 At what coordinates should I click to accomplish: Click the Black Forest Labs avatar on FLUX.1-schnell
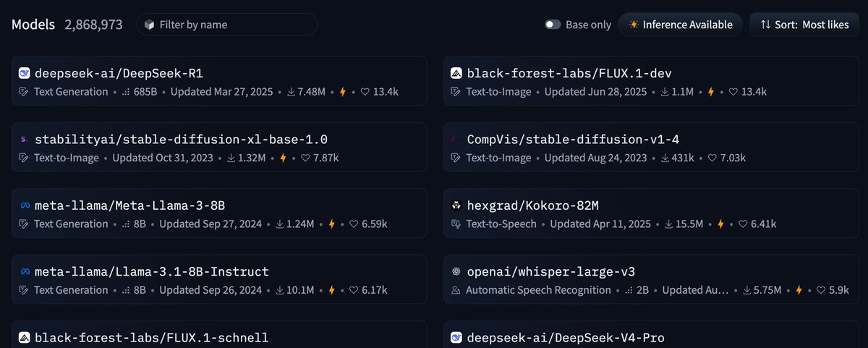click(x=24, y=338)
